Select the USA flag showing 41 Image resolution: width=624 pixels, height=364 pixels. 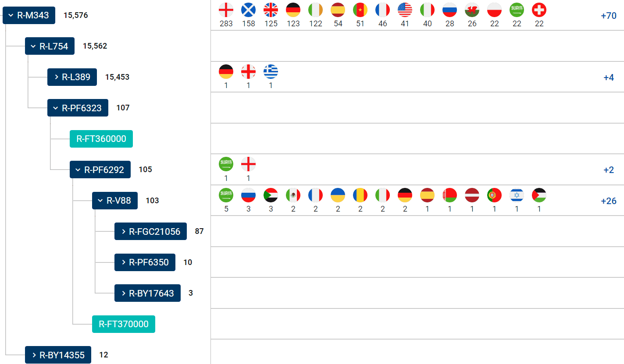coord(405,10)
